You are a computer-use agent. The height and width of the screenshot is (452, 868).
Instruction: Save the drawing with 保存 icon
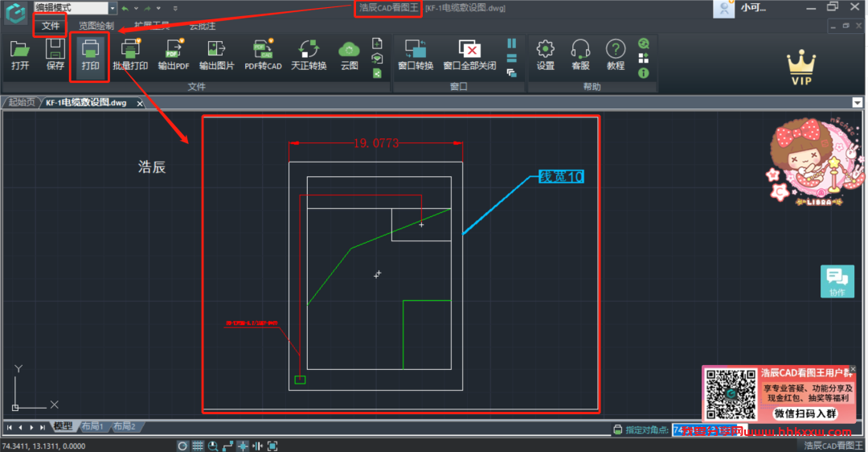pyautogui.click(x=55, y=55)
